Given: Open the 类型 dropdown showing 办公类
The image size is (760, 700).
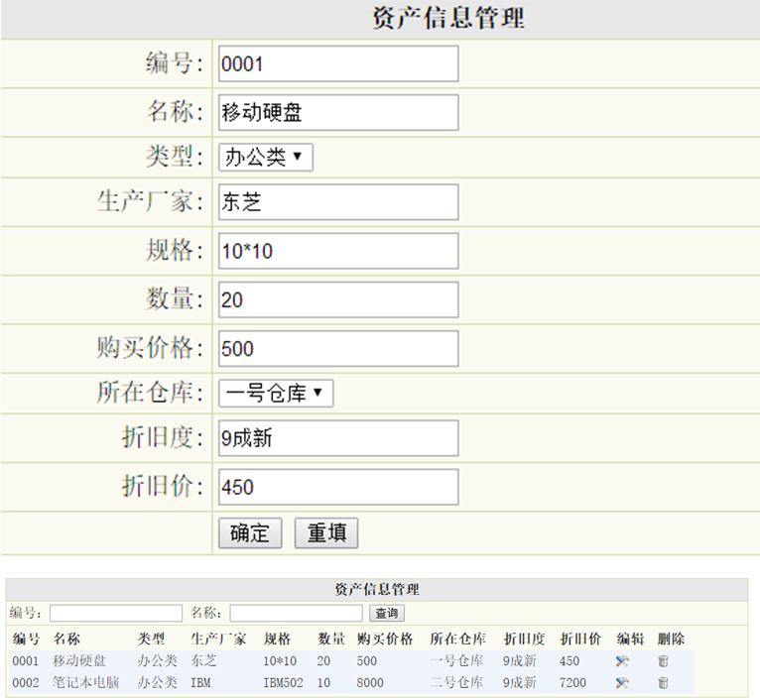Looking at the screenshot, I should (266, 157).
